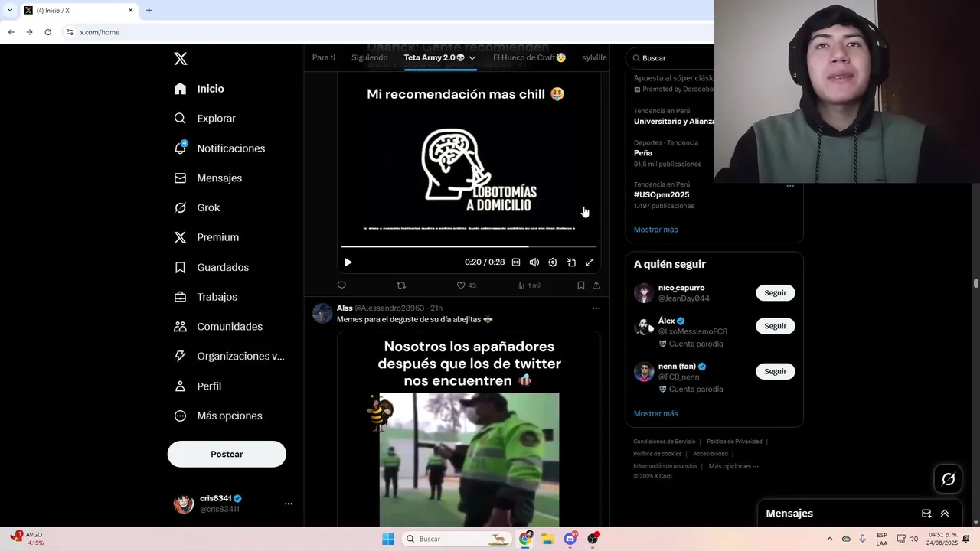
Task: Repost the Lobotomías post
Action: pos(401,285)
